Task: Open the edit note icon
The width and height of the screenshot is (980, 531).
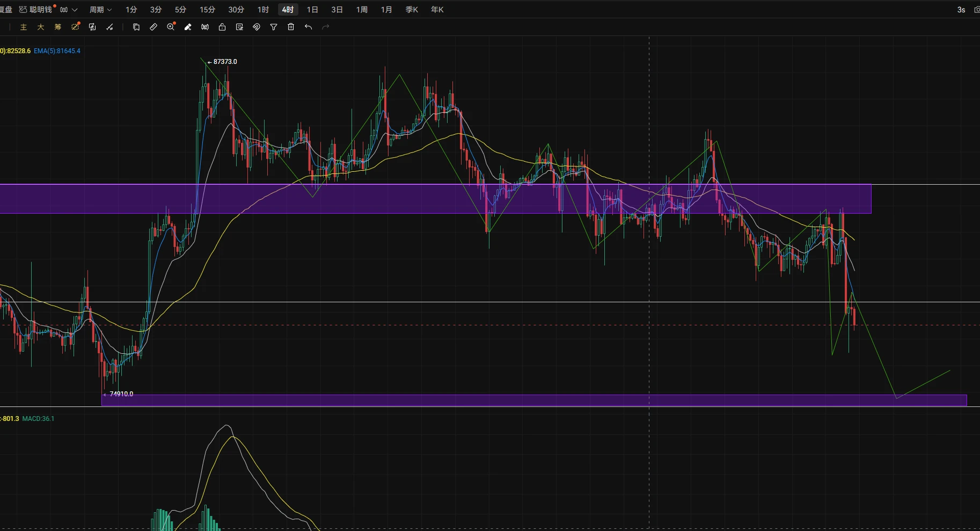Action: (239, 27)
